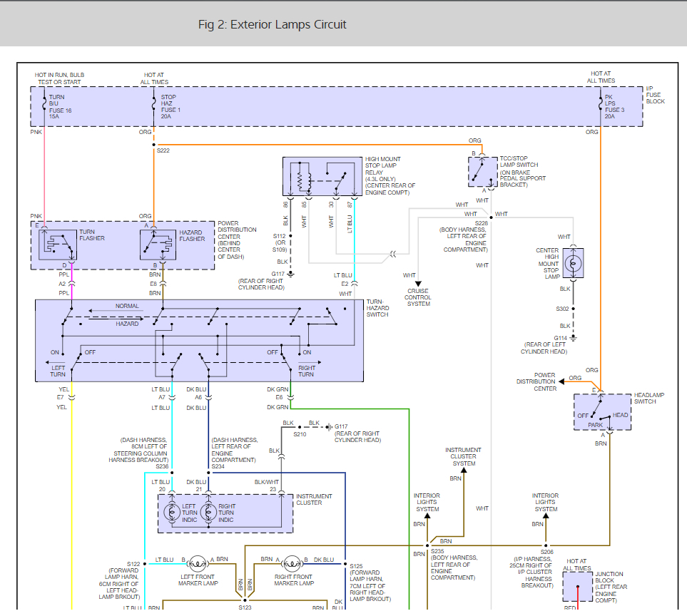The image size is (687, 616).
Task: Click the PK LPS Fuse 3 symbol
Action: click(599, 104)
